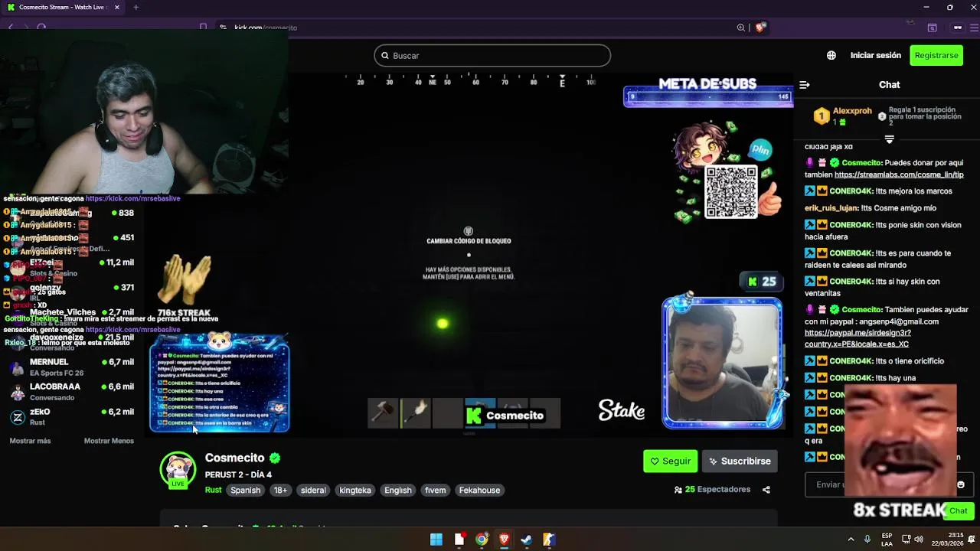Image resolution: width=980 pixels, height=551 pixels.
Task: Open the language globe icon
Action: click(831, 55)
